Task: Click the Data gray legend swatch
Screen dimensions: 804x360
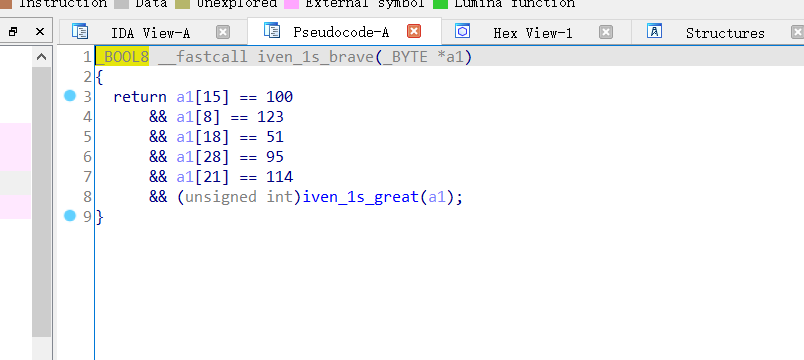Action: click(121, 4)
